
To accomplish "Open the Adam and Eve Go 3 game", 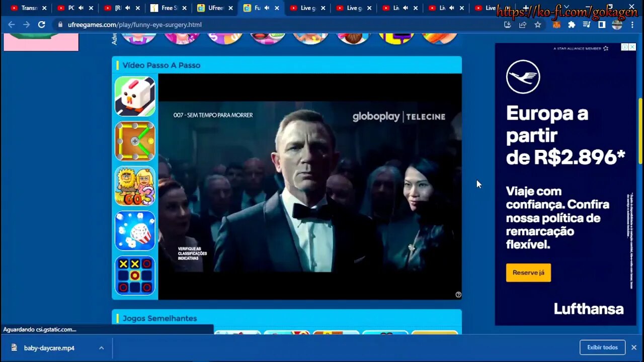I will tap(135, 186).
